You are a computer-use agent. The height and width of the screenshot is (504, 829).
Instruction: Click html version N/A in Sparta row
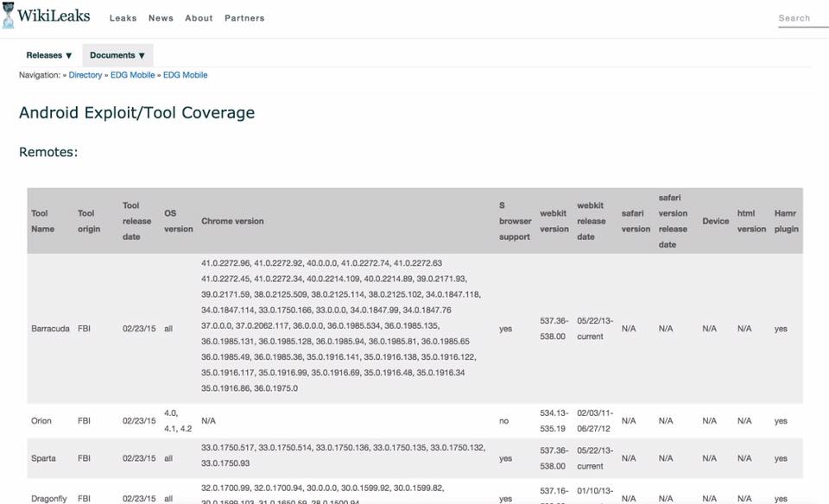(x=744, y=458)
